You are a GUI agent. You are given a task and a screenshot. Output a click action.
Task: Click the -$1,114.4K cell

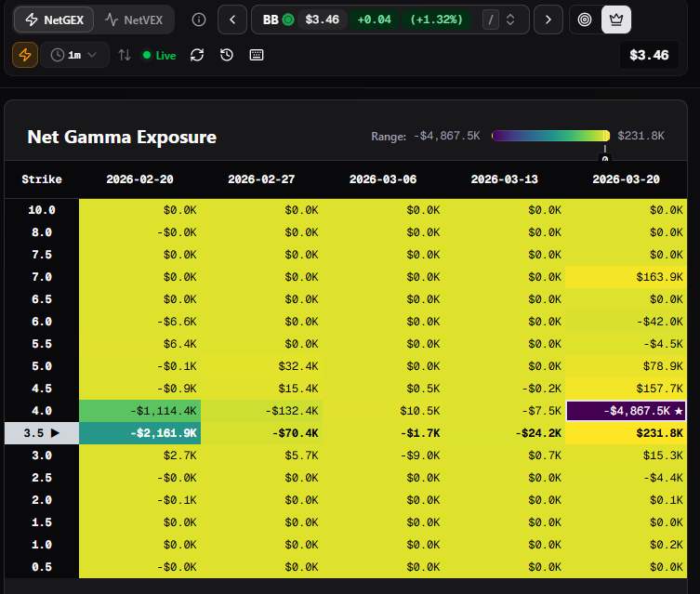coord(139,411)
